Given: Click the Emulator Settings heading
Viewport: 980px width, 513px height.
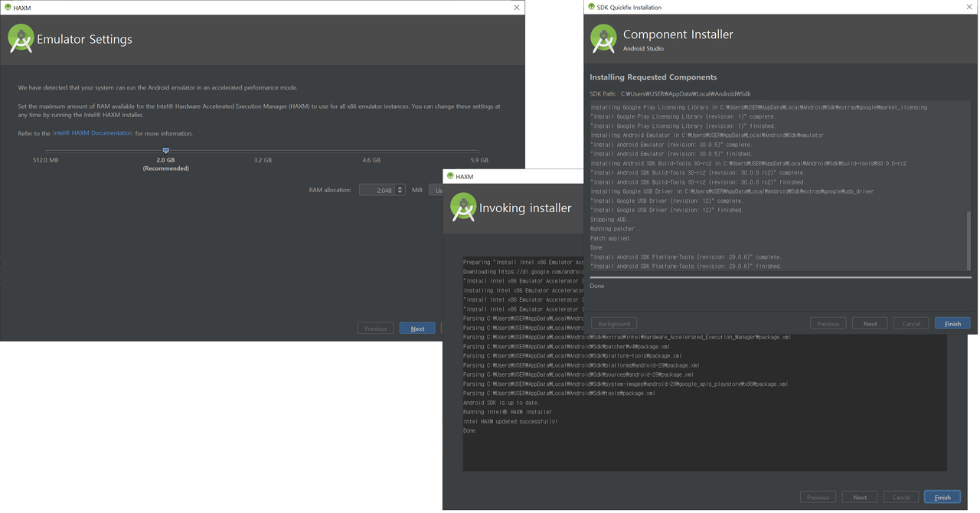Looking at the screenshot, I should pyautogui.click(x=84, y=40).
